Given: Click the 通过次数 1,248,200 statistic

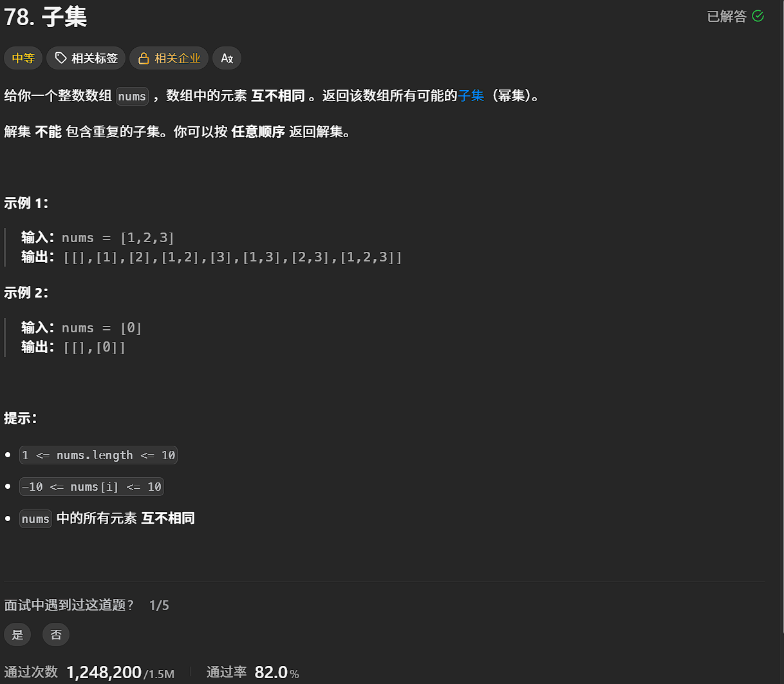Looking at the screenshot, I should click(x=89, y=672).
